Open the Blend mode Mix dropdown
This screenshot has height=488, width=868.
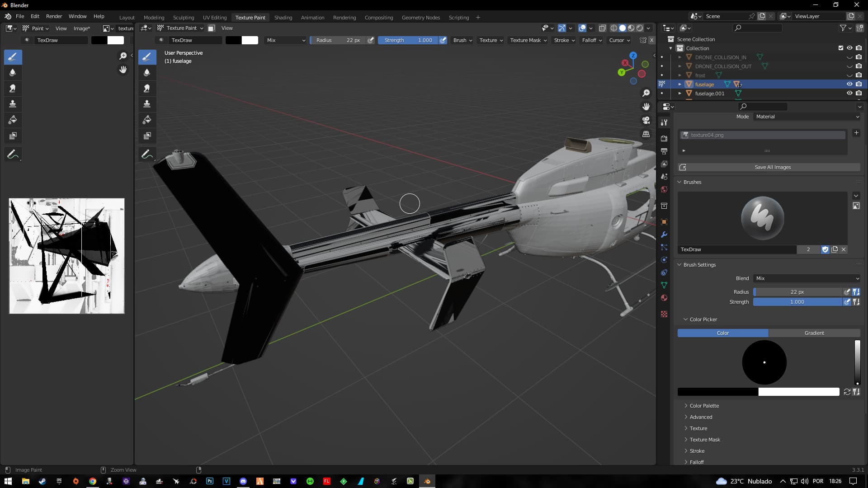coord(807,278)
